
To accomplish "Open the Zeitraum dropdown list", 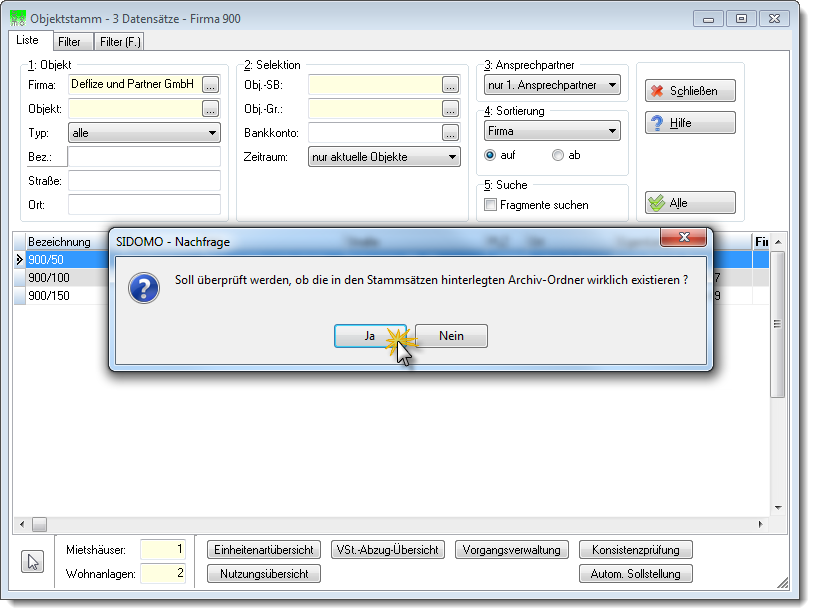I will click(x=385, y=156).
